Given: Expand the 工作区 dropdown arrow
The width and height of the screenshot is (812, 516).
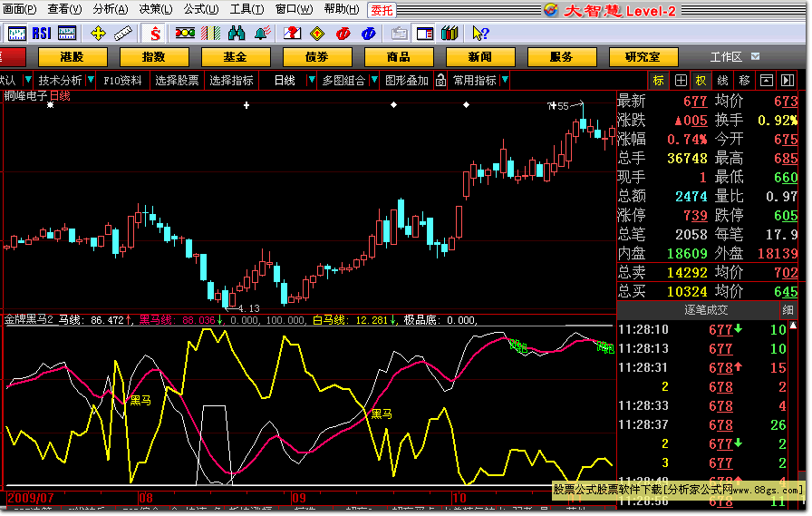Looking at the screenshot, I should tap(756, 56).
